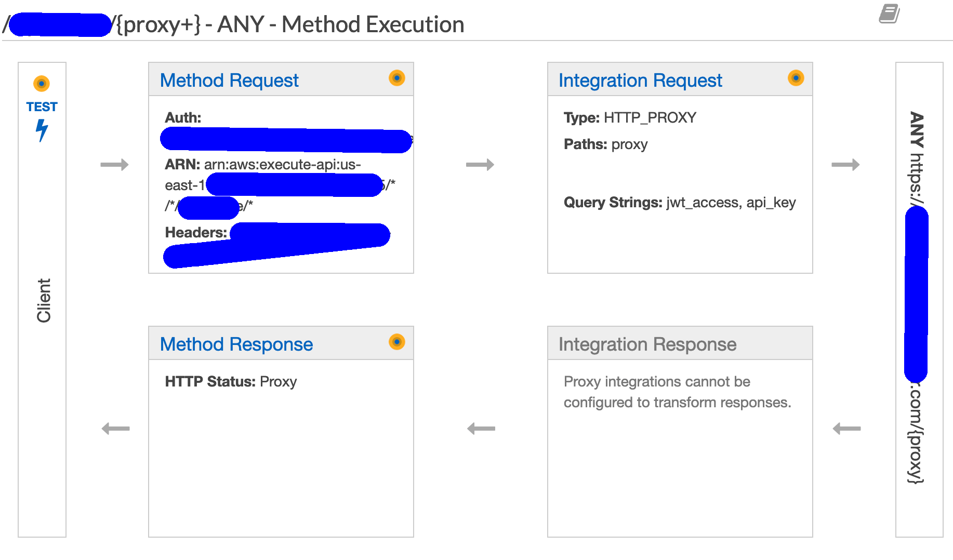953x560 pixels.
Task: Open the Method Response settings
Action: click(x=236, y=344)
